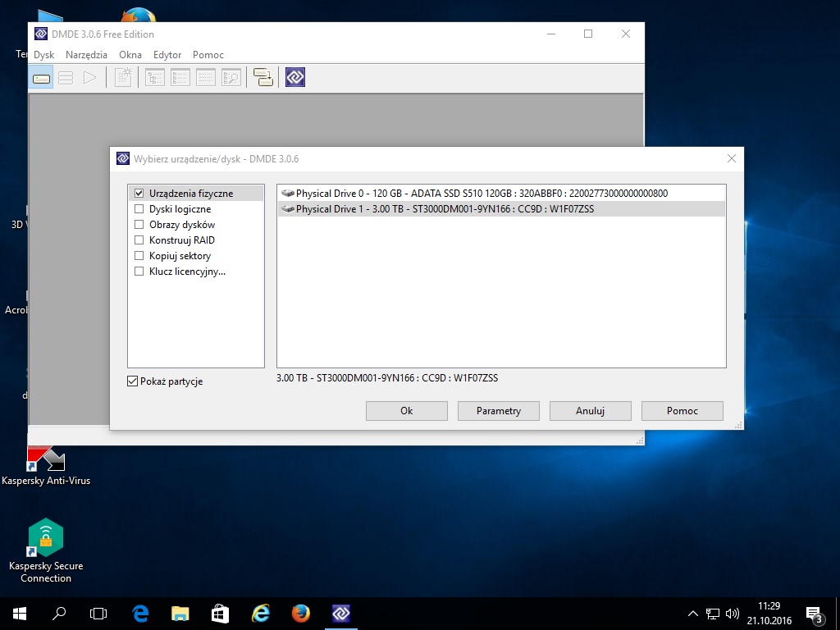Open the Edytor menu
This screenshot has height=630, width=840.
tap(167, 55)
